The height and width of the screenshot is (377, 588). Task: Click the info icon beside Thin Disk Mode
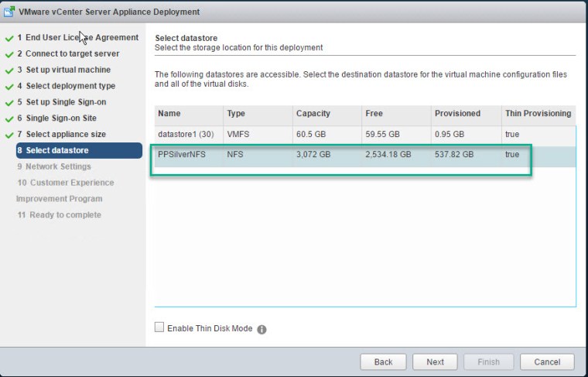pos(262,329)
